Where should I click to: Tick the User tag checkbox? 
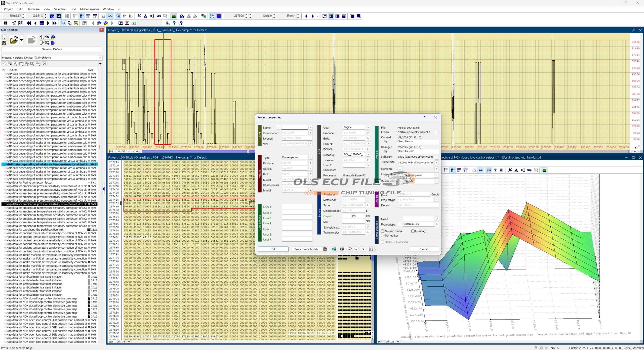(413, 231)
